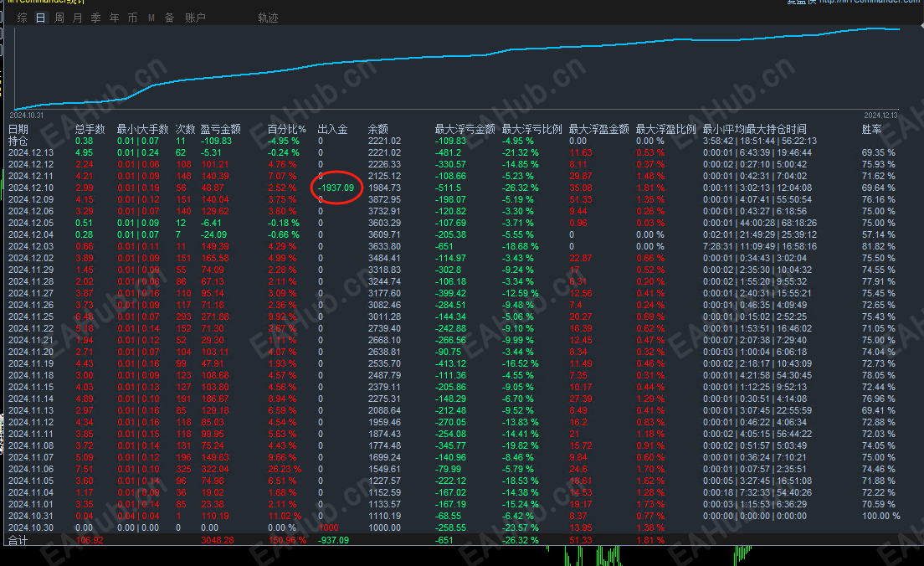Click the total -937.09 deposit cell

pos(334,540)
